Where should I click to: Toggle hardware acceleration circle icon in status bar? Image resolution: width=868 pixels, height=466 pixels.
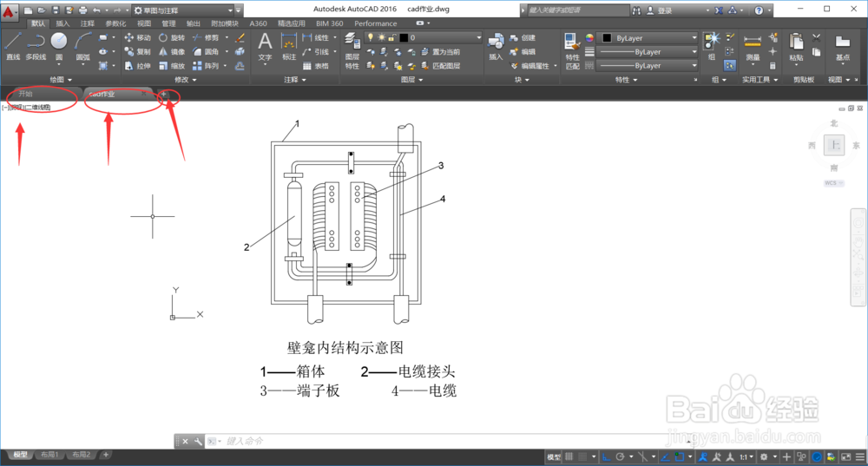click(817, 456)
